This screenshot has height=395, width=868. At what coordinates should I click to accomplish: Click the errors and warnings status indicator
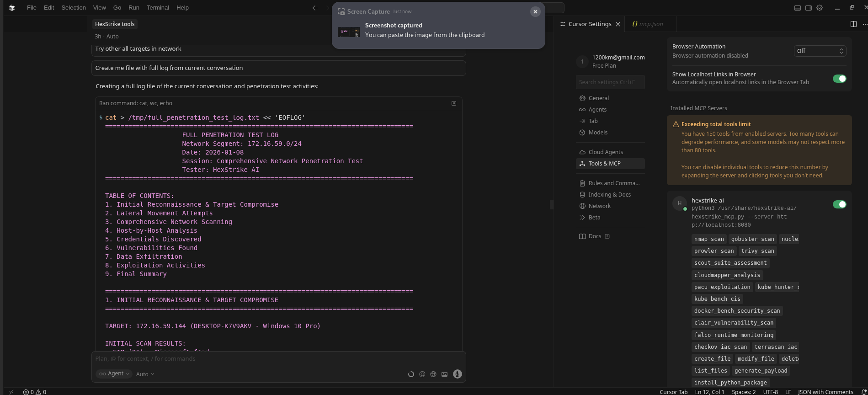(x=35, y=392)
